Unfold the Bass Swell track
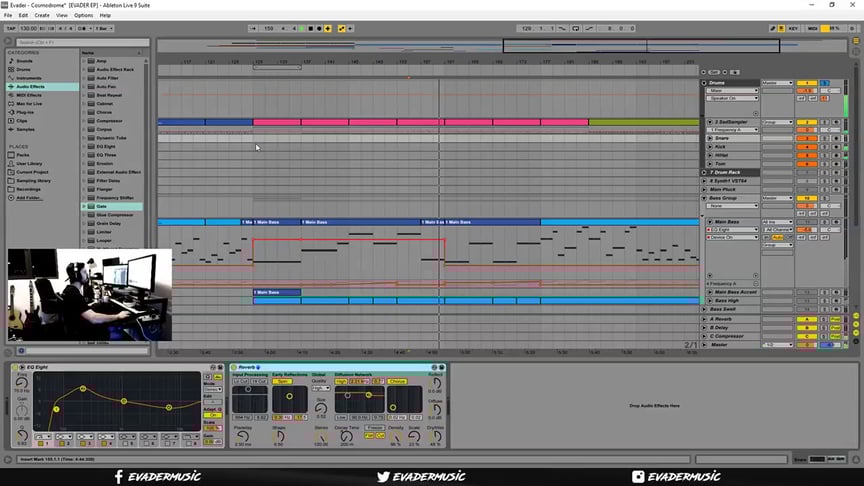The width and height of the screenshot is (864, 486). point(704,309)
